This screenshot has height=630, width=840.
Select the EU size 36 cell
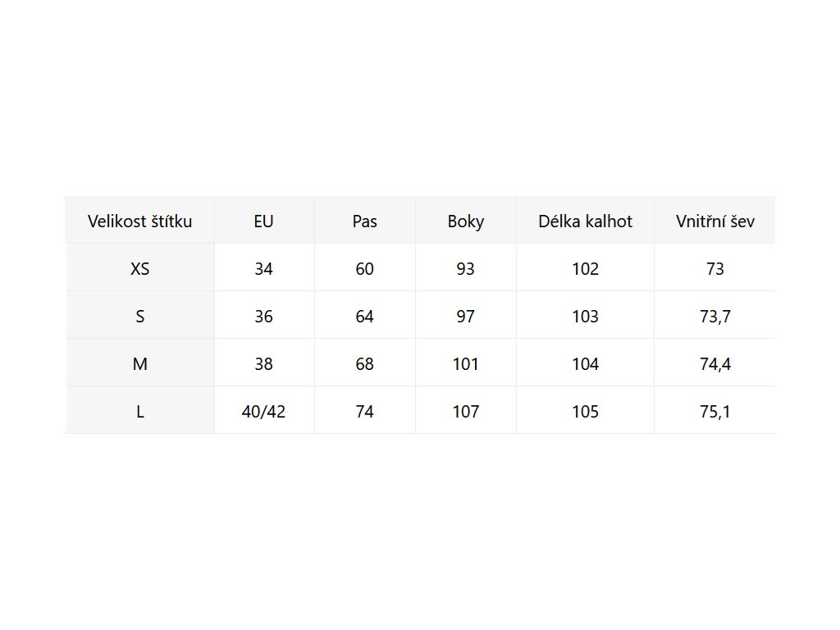(263, 317)
